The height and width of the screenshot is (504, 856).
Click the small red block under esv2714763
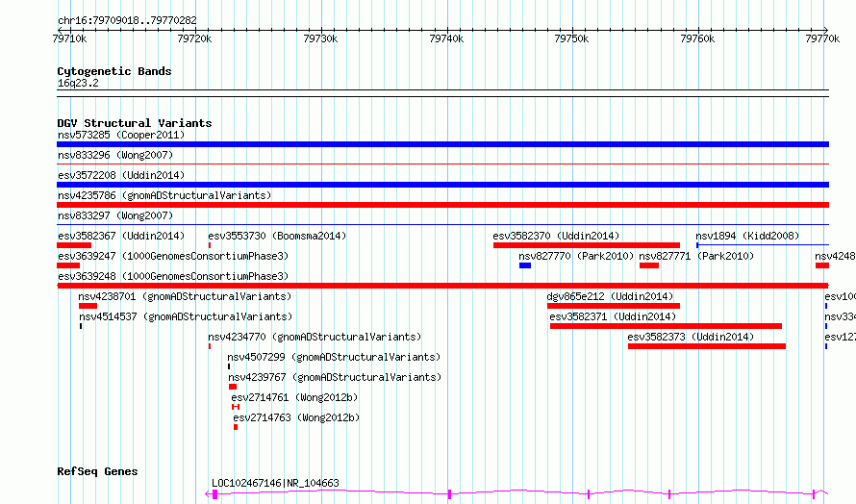tap(236, 427)
